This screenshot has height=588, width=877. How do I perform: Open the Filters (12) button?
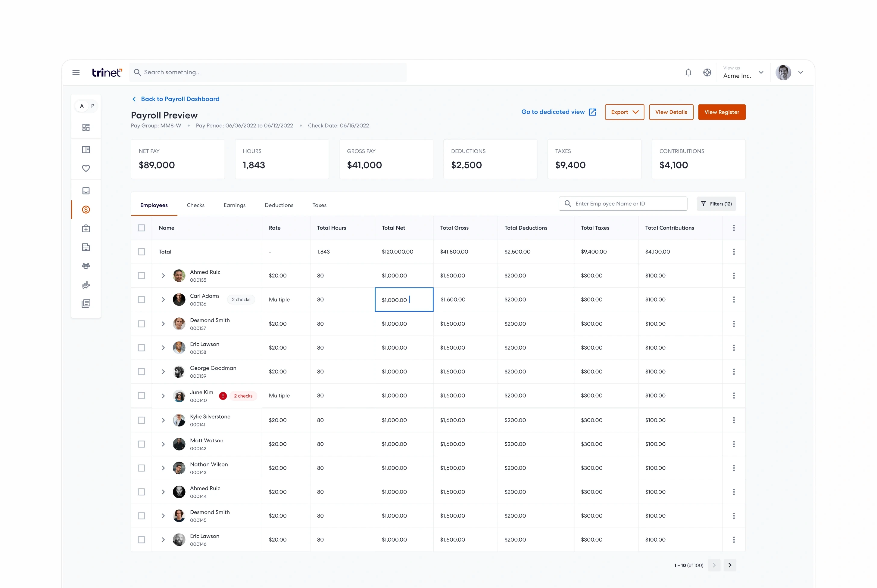[x=716, y=204]
